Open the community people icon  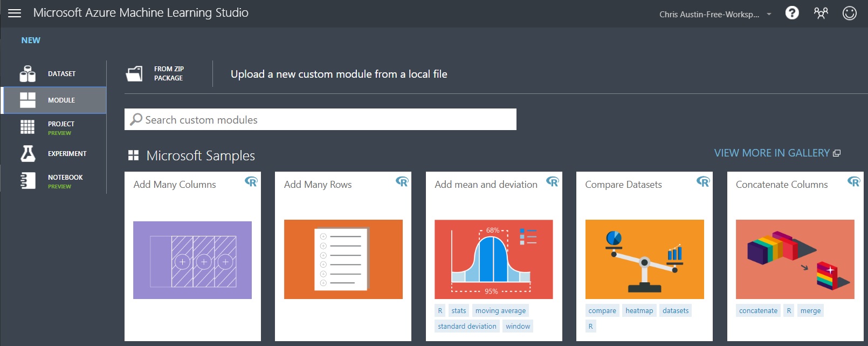click(821, 13)
